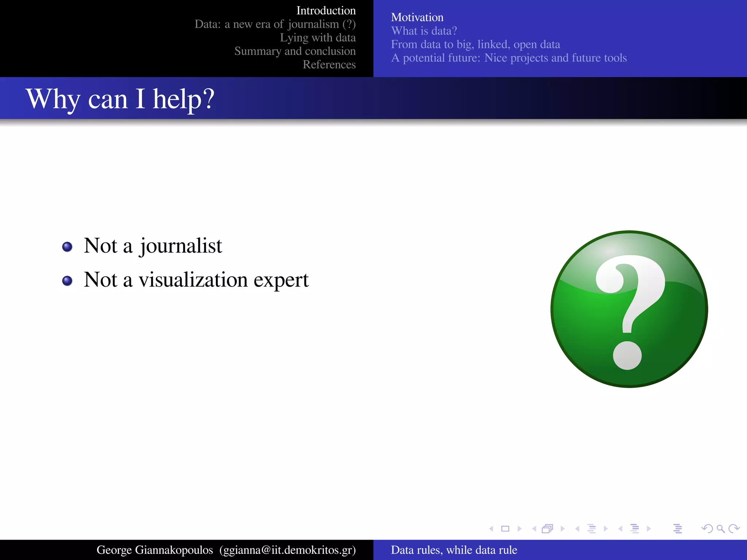This screenshot has width=747, height=560.
Task: Open 'Summary and conclusion' section
Action: point(295,51)
